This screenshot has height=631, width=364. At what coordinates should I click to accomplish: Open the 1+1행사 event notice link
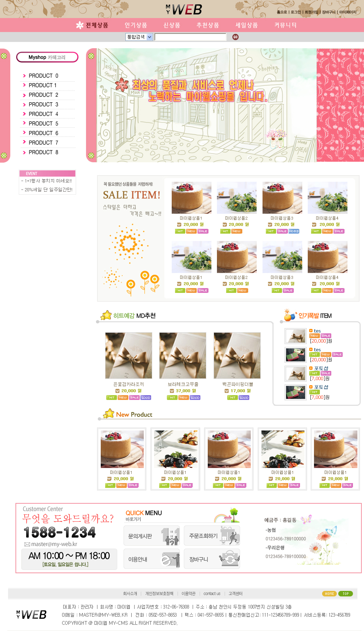pyautogui.click(x=46, y=181)
